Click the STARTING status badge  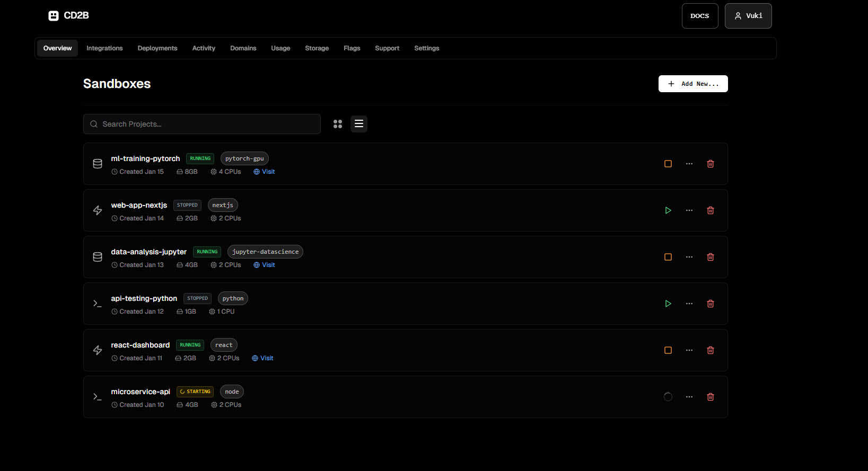pos(195,392)
